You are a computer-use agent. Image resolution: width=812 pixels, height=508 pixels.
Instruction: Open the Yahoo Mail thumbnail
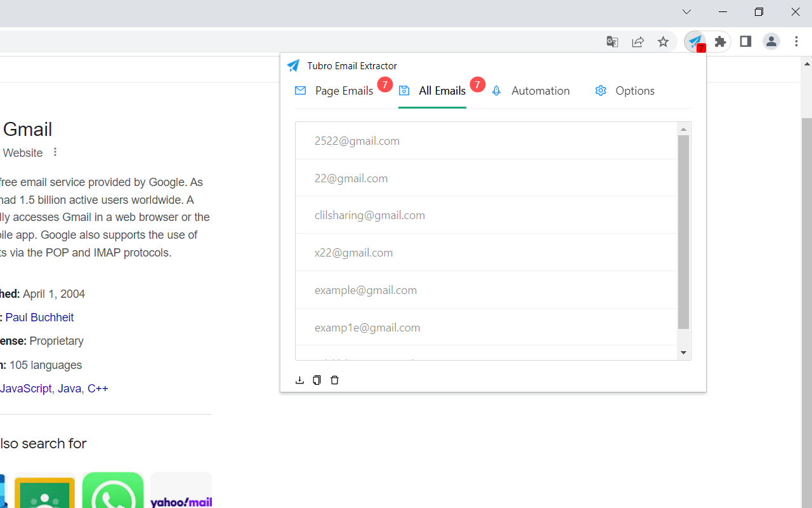tap(181, 490)
